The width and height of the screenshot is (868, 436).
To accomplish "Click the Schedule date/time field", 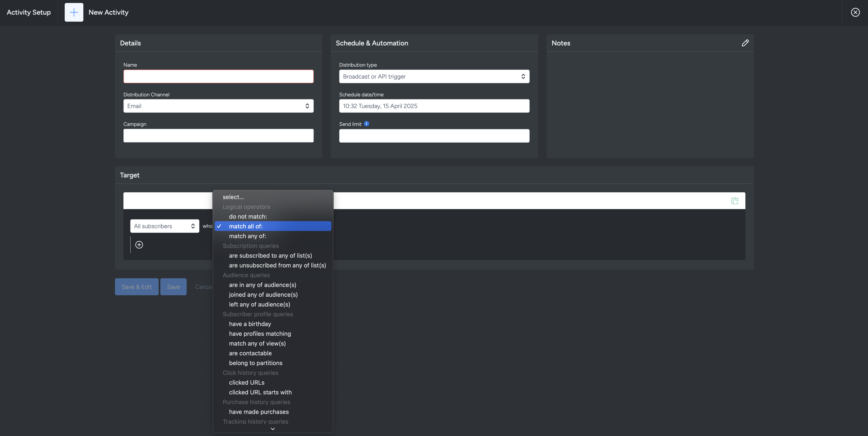I will [x=434, y=106].
